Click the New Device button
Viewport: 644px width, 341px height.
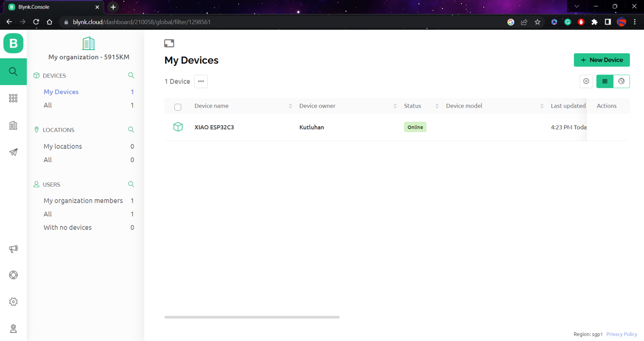click(x=602, y=60)
